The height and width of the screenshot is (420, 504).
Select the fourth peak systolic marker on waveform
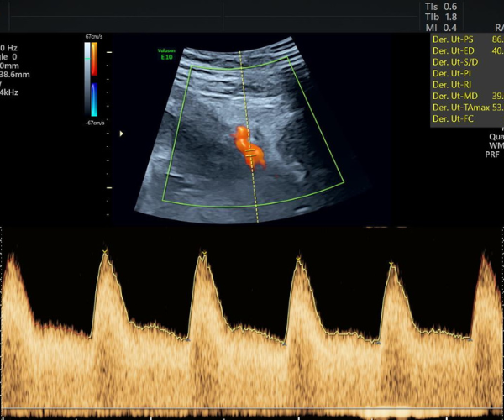[391, 264]
